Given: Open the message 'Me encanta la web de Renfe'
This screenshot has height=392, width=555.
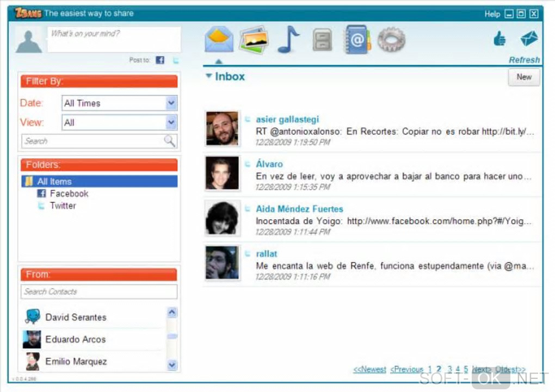Looking at the screenshot, I should coord(394,266).
